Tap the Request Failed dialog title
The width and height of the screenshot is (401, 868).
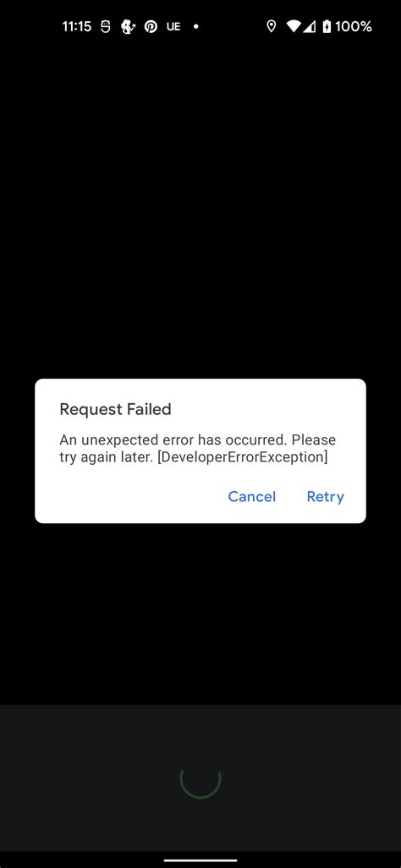(115, 410)
